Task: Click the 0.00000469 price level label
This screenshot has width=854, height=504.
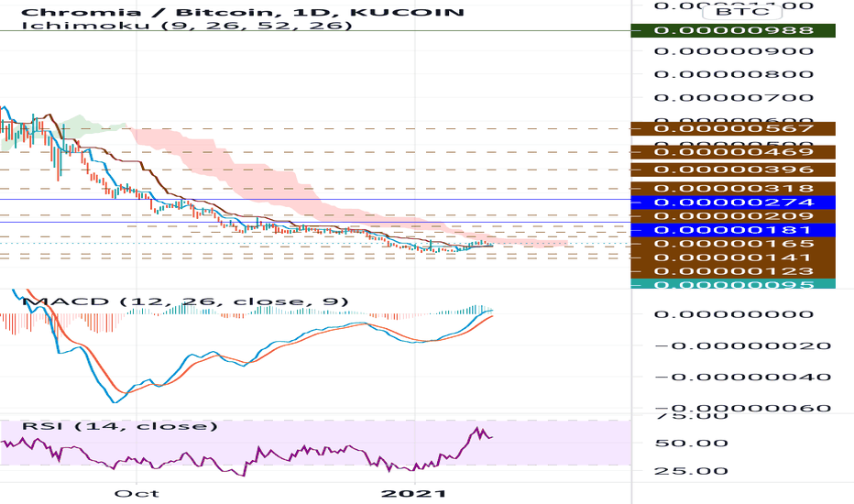Action: (733, 152)
